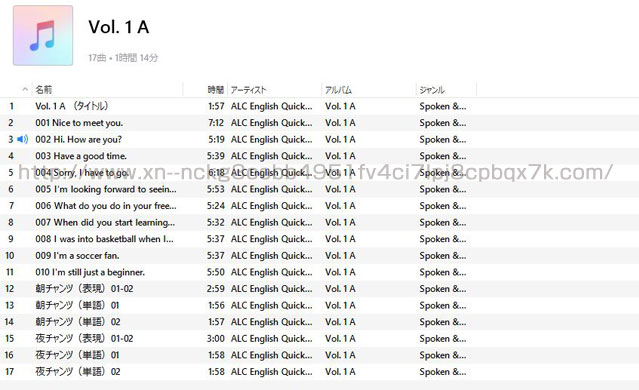
Task: Click the album cell of track 17
Action: pos(340,372)
